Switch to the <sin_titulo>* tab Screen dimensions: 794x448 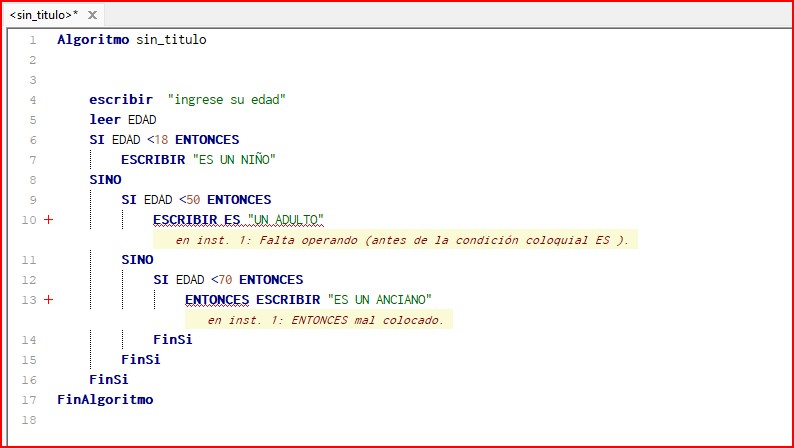tap(43, 16)
